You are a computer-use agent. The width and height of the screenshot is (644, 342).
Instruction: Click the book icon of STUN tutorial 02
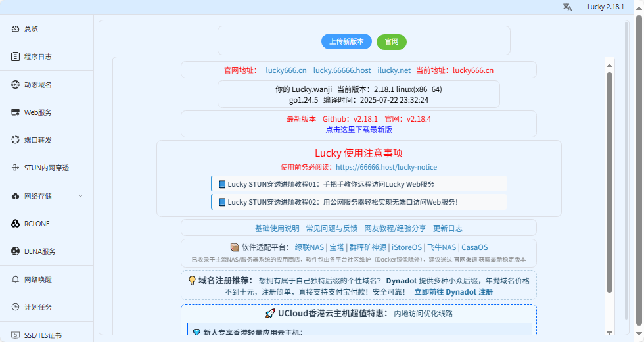pos(222,202)
